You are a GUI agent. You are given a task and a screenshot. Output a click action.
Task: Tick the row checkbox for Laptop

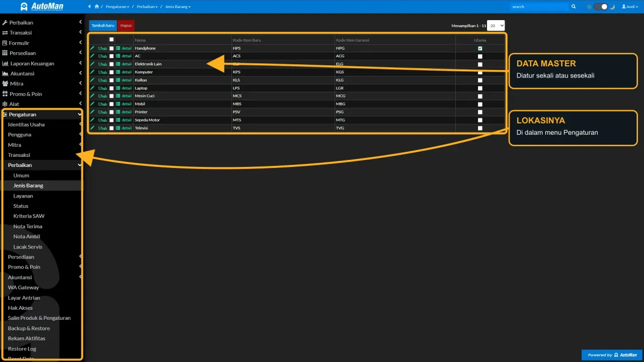(112, 88)
